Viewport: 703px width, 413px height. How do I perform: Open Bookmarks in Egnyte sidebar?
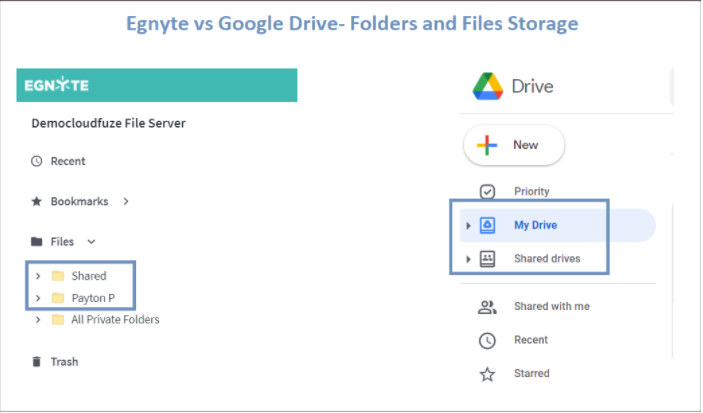[79, 201]
